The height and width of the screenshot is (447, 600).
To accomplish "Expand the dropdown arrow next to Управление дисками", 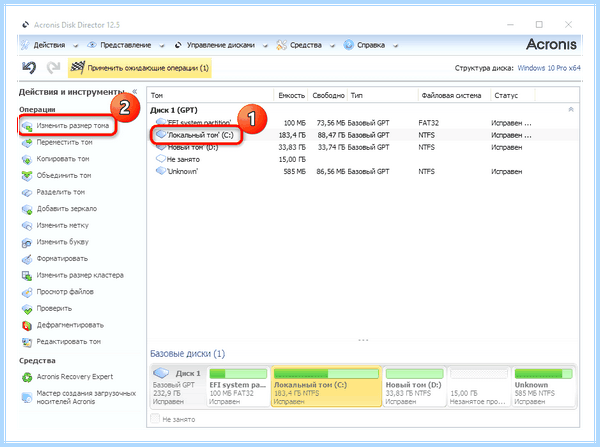I will pos(265,46).
